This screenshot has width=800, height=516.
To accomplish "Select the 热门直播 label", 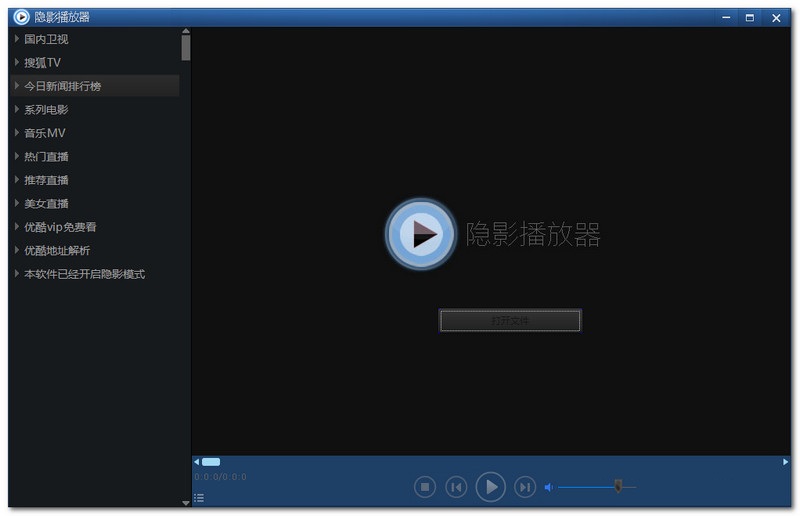I will point(46,157).
